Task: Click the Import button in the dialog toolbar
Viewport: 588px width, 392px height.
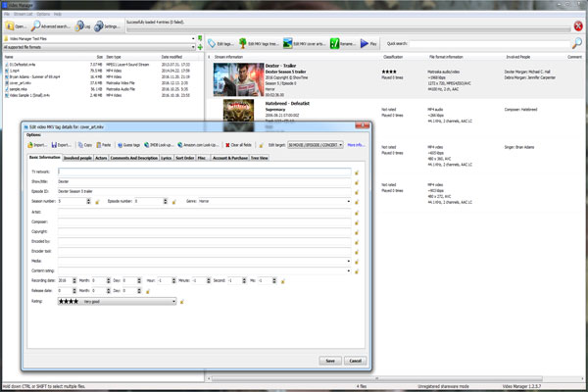Action: click(x=41, y=144)
